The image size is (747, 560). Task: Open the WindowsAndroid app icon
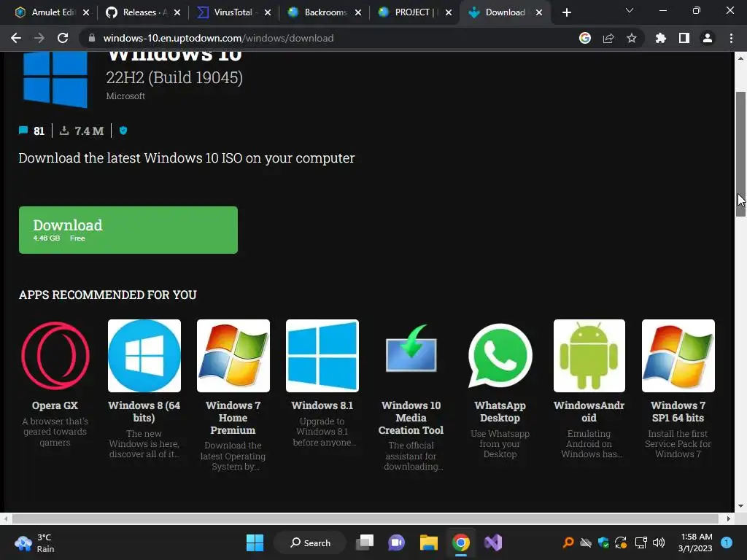click(x=589, y=356)
